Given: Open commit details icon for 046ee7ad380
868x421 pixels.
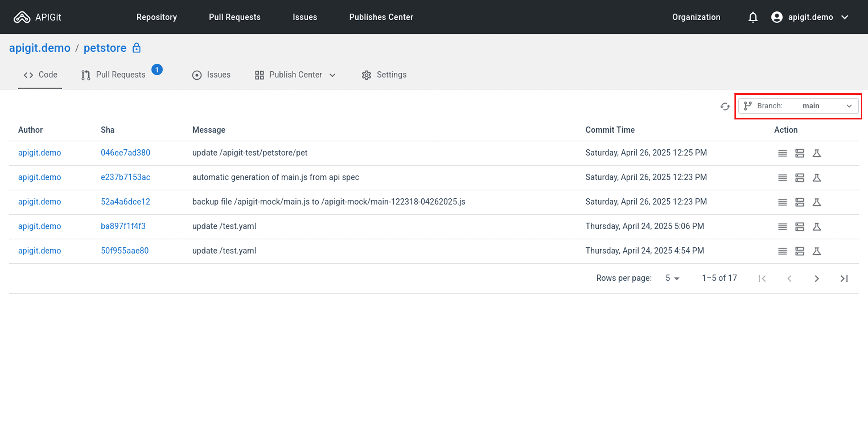Looking at the screenshot, I should 782,153.
